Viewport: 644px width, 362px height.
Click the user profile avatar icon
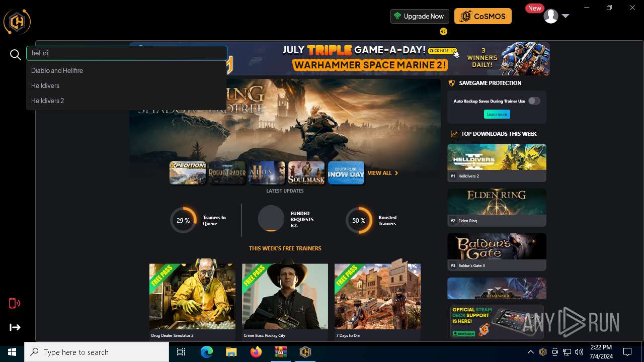click(551, 16)
